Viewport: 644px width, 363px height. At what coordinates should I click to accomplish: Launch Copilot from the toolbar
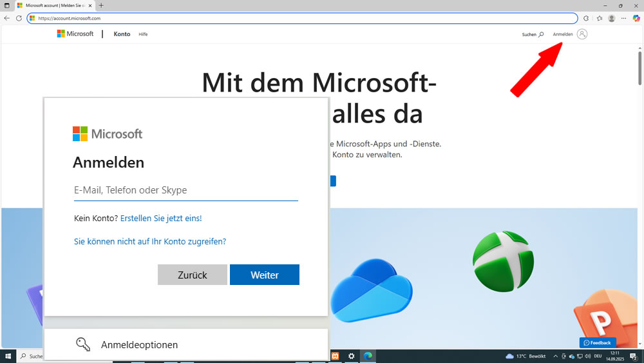coord(636,18)
